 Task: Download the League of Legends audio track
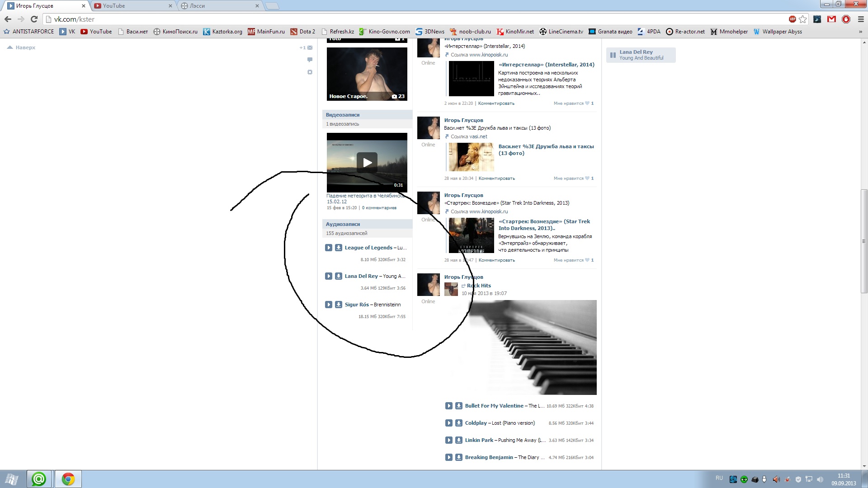tap(338, 248)
